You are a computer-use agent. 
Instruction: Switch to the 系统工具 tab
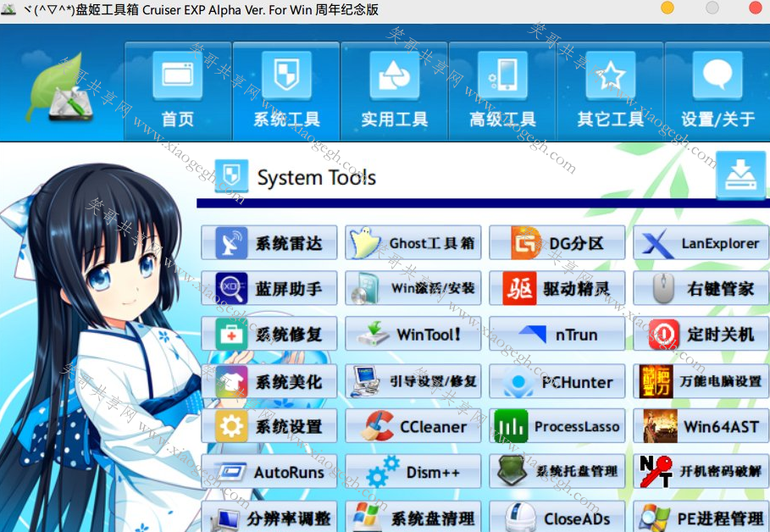tap(286, 91)
